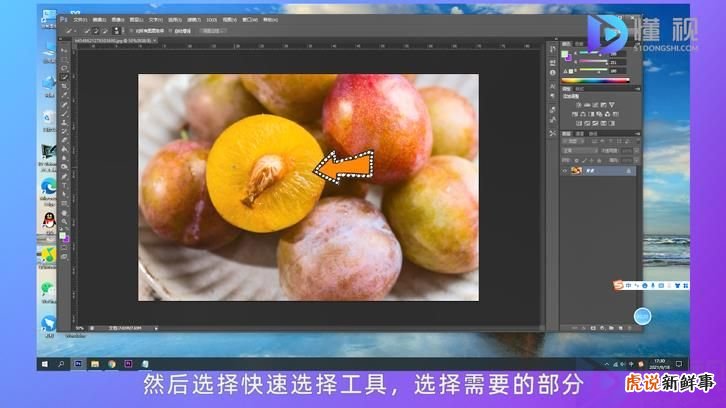
Task: Select the Healing Brush tool
Action: click(x=64, y=105)
